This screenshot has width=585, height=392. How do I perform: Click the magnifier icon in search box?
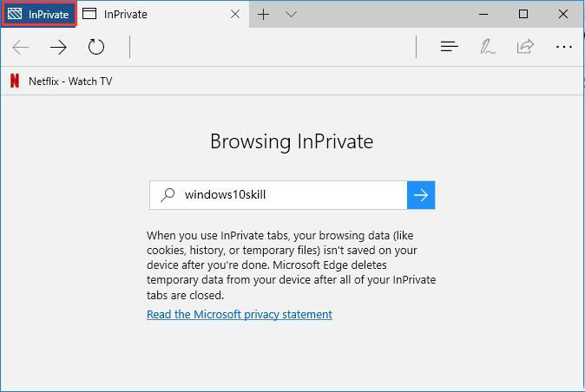coord(168,194)
